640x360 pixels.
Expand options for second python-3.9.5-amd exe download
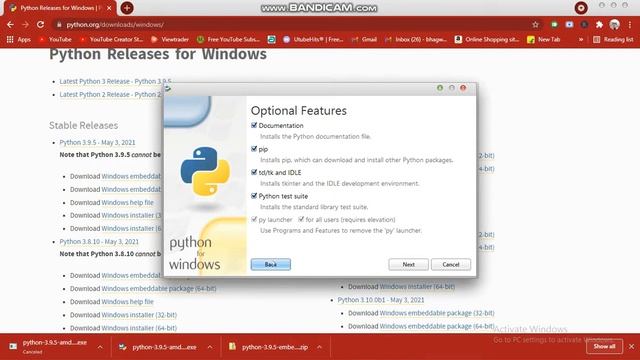210,347
